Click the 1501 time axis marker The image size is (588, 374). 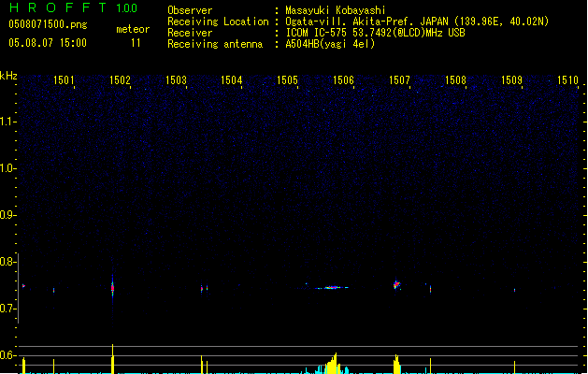(x=64, y=80)
